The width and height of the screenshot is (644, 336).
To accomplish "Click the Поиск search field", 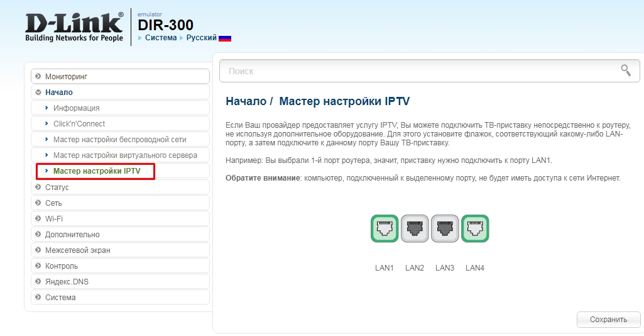I will 430,70.
